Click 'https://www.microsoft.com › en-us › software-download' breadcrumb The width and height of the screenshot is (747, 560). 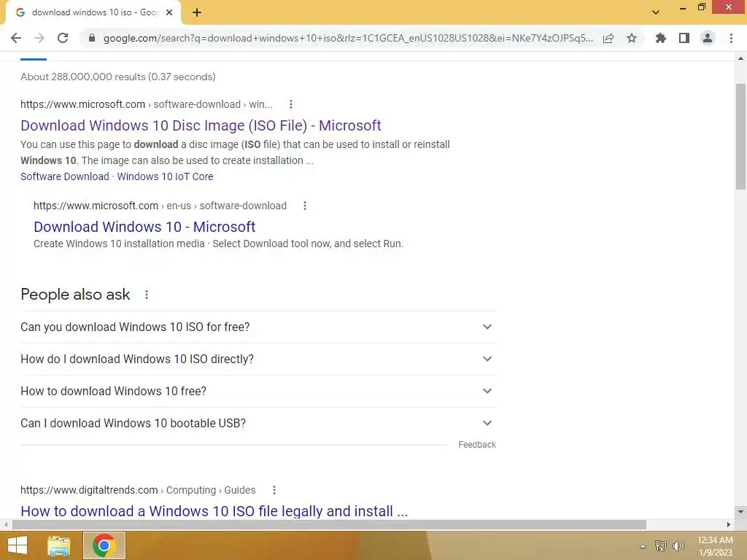pyautogui.click(x=160, y=206)
